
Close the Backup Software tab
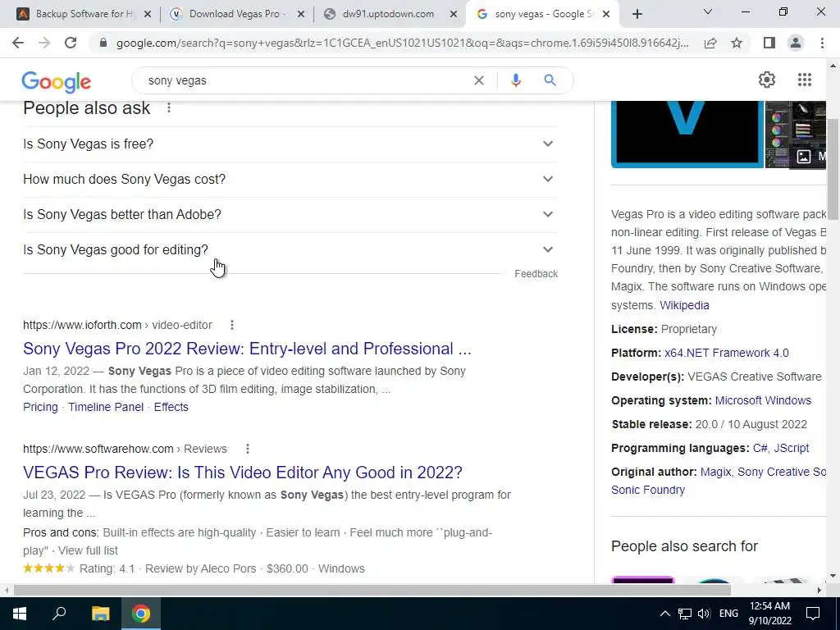148,14
